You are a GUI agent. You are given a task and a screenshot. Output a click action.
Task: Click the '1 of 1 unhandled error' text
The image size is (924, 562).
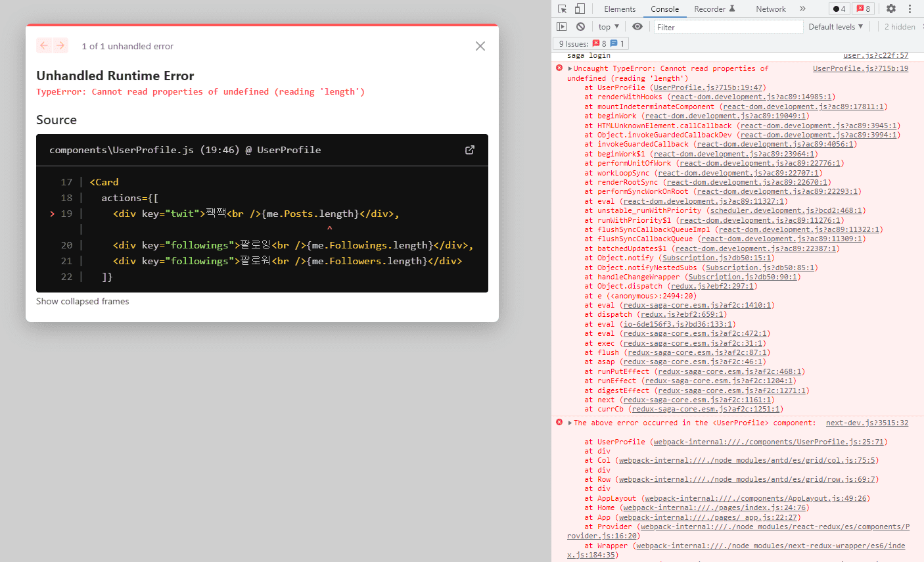click(x=127, y=46)
